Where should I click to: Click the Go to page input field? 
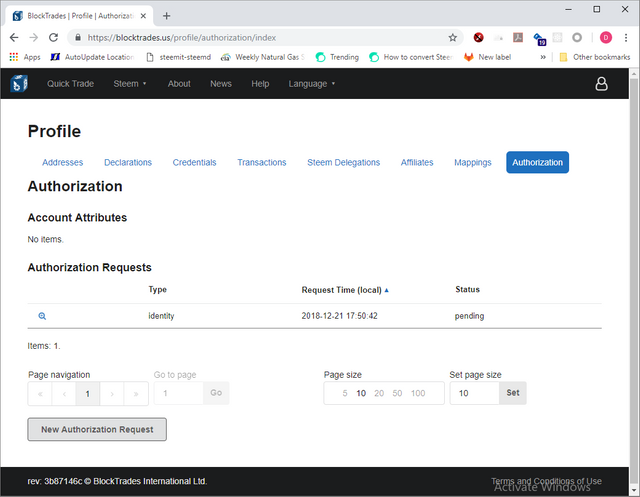click(179, 393)
